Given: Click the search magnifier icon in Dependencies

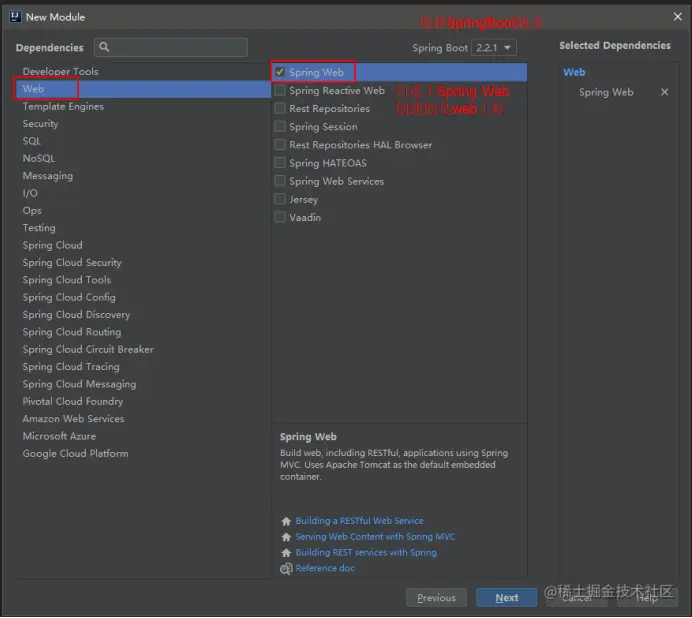Looking at the screenshot, I should tap(104, 47).
